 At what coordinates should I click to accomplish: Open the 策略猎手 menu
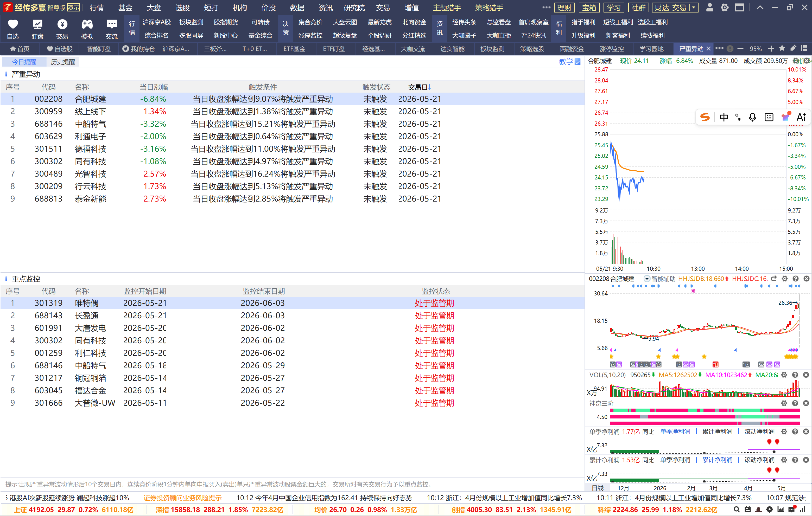pyautogui.click(x=489, y=8)
